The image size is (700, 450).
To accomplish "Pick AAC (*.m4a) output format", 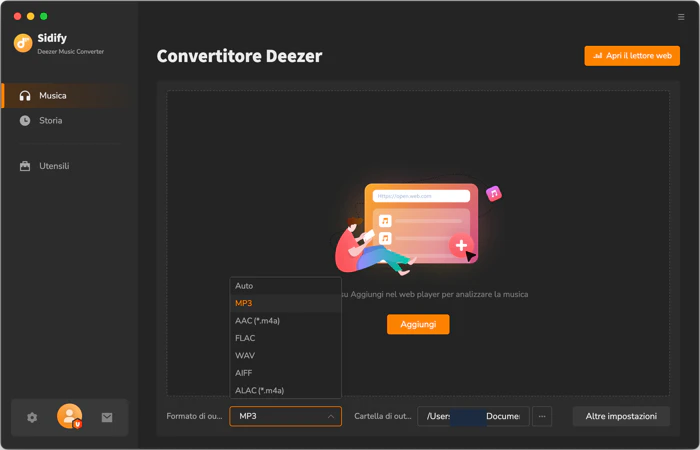I will coord(285,321).
